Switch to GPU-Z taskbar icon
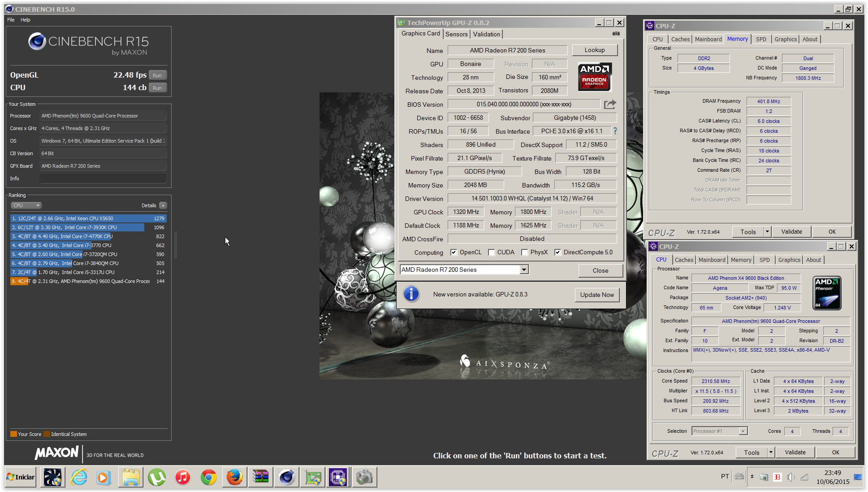The height and width of the screenshot is (492, 868). coord(313,477)
